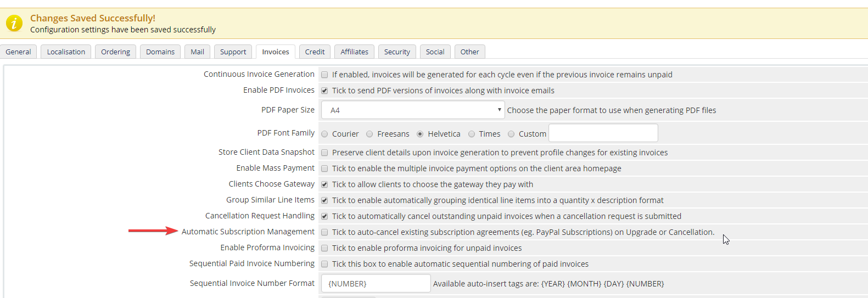Select the Custom font radio button

511,134
